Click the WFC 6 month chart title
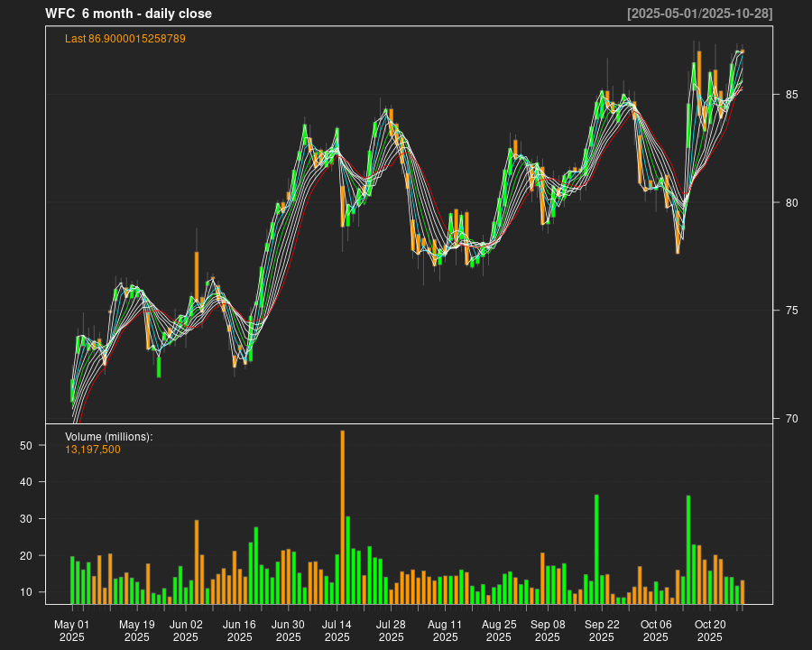 coord(128,14)
